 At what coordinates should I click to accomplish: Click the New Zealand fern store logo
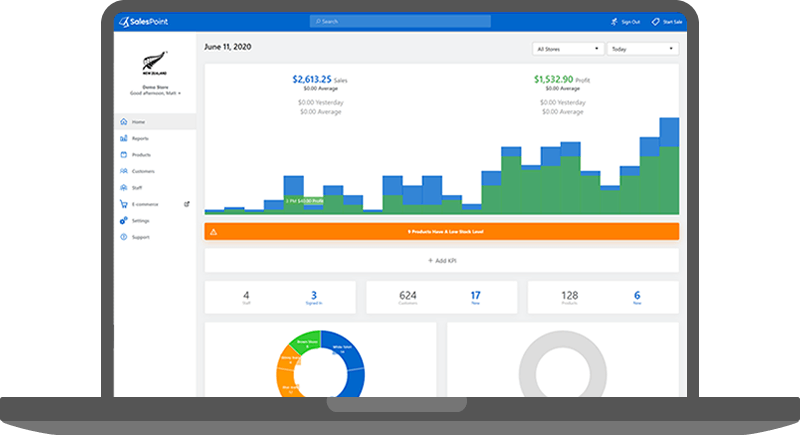click(155, 63)
